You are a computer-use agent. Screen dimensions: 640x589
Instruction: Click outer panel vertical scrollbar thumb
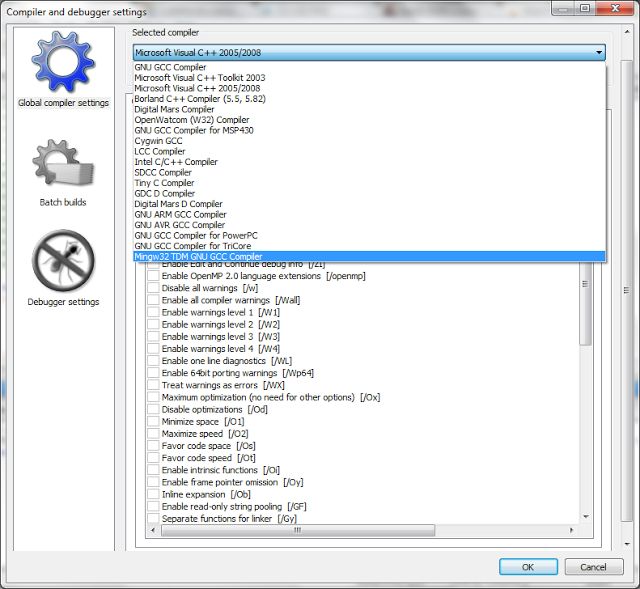point(627,291)
